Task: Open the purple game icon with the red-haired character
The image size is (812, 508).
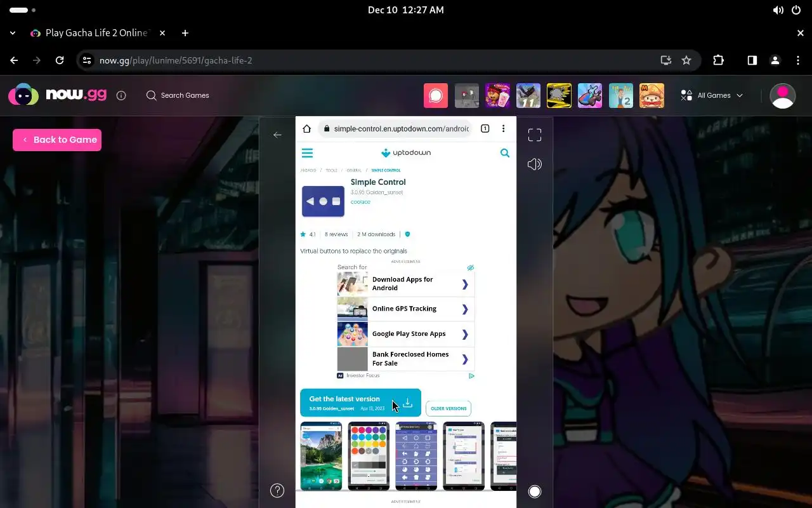Action: pos(497,96)
